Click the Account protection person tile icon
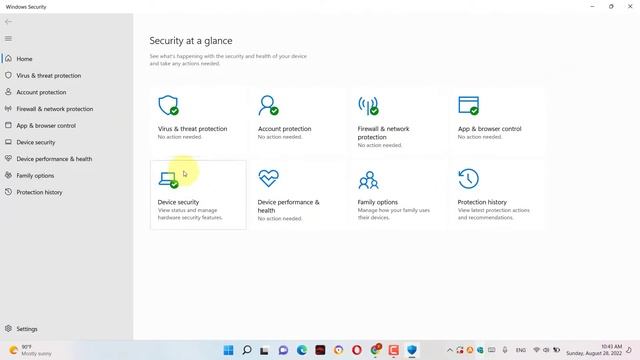Screen dimensions: 640x360 [268, 105]
